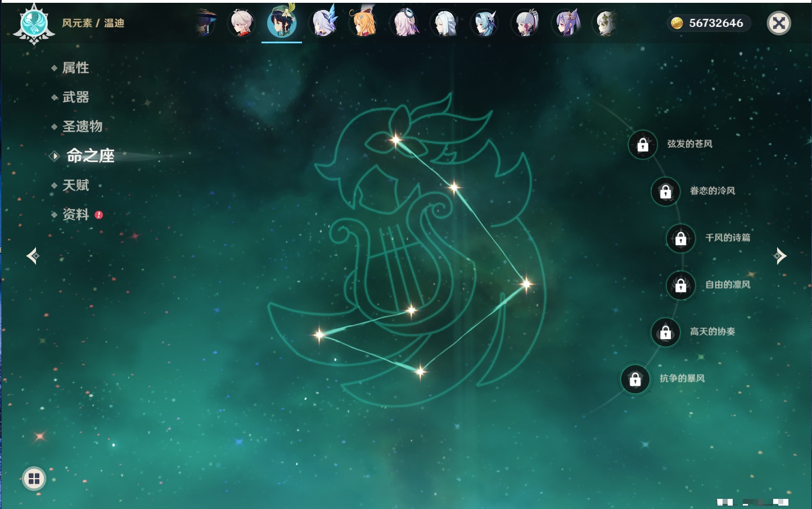The width and height of the screenshot is (812, 509).
Task: Close the character screen with the X
Action: point(779,23)
